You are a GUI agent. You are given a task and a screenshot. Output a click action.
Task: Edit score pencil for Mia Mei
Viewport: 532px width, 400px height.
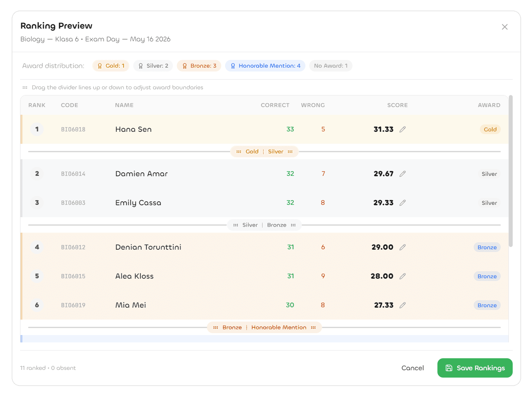pos(403,305)
